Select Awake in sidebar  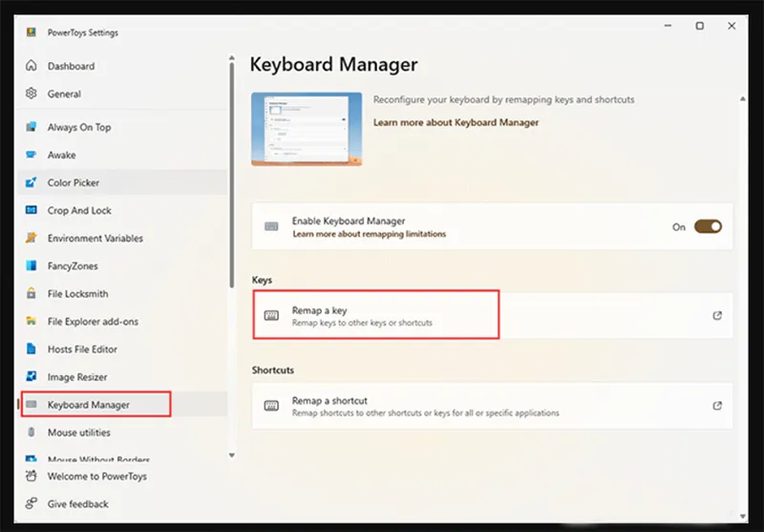123,155
